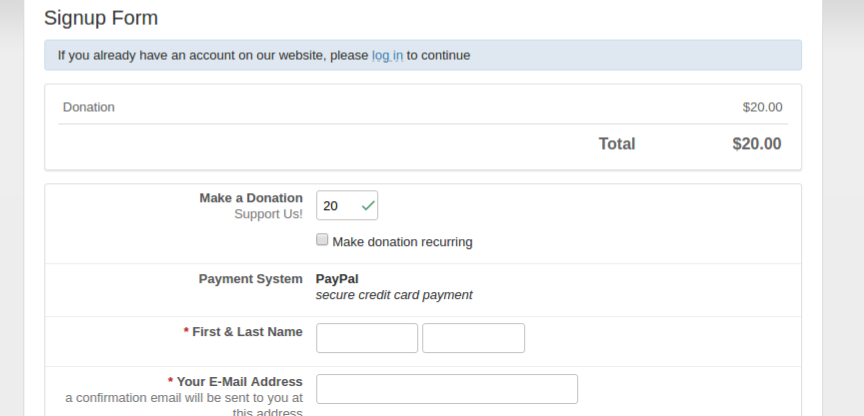Click 'secure credit card payment' description
864x416 pixels.
pyautogui.click(x=394, y=295)
